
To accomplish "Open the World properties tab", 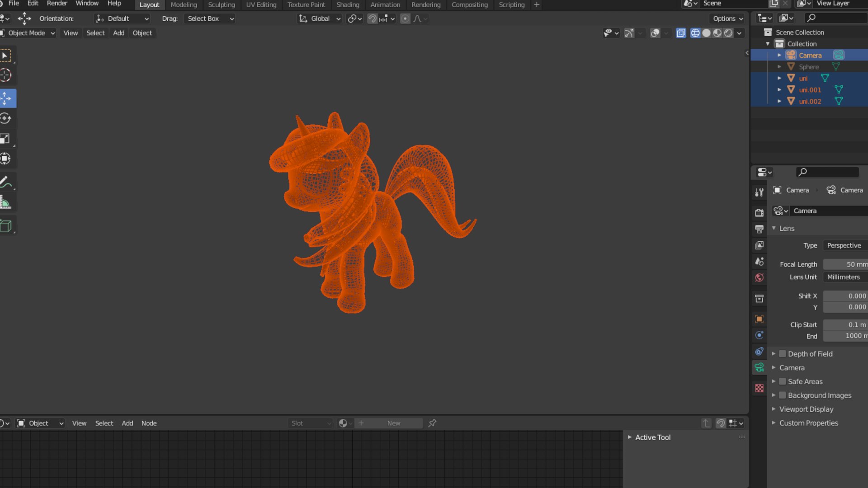I will coord(759,277).
